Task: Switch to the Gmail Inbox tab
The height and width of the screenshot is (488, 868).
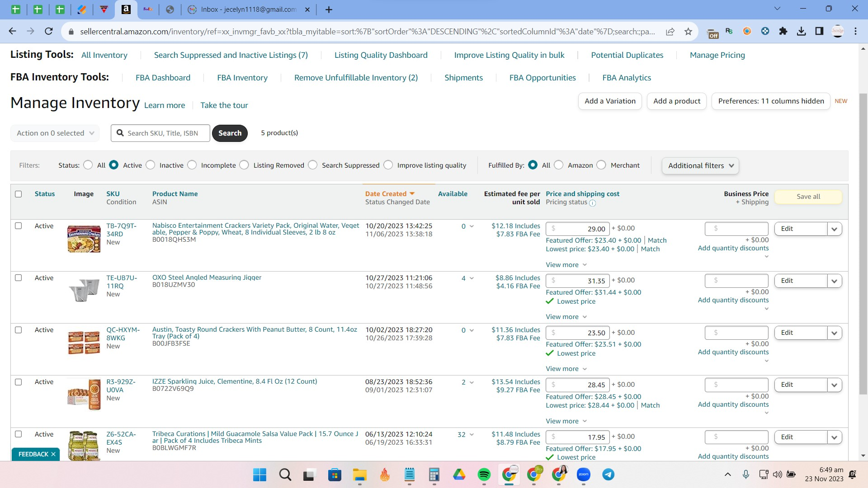Action: point(249,9)
